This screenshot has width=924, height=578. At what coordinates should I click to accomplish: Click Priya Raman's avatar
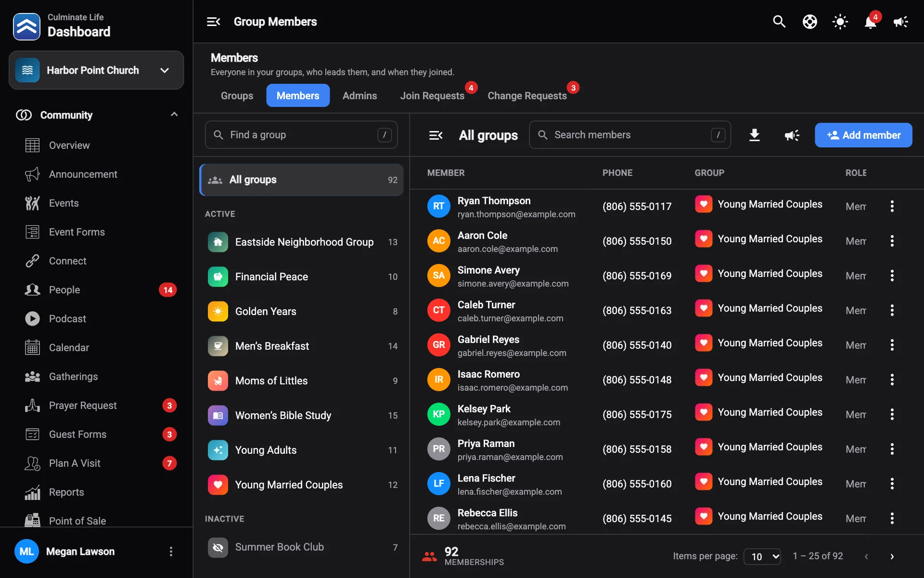[x=438, y=449]
